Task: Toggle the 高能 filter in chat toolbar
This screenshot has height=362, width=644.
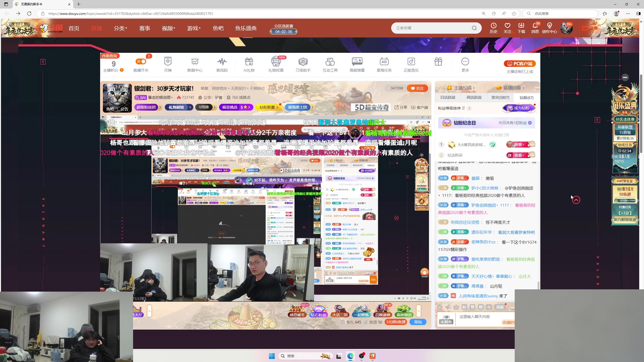Action: point(500,307)
